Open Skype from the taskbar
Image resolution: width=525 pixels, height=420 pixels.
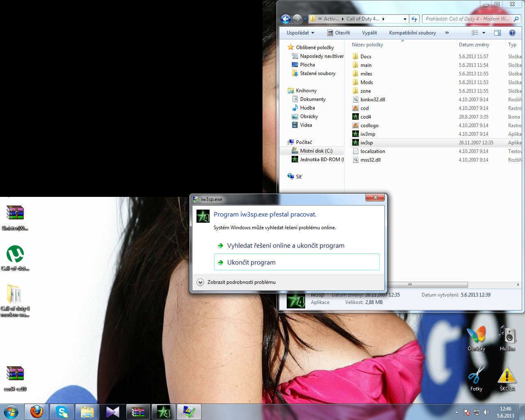point(62,411)
